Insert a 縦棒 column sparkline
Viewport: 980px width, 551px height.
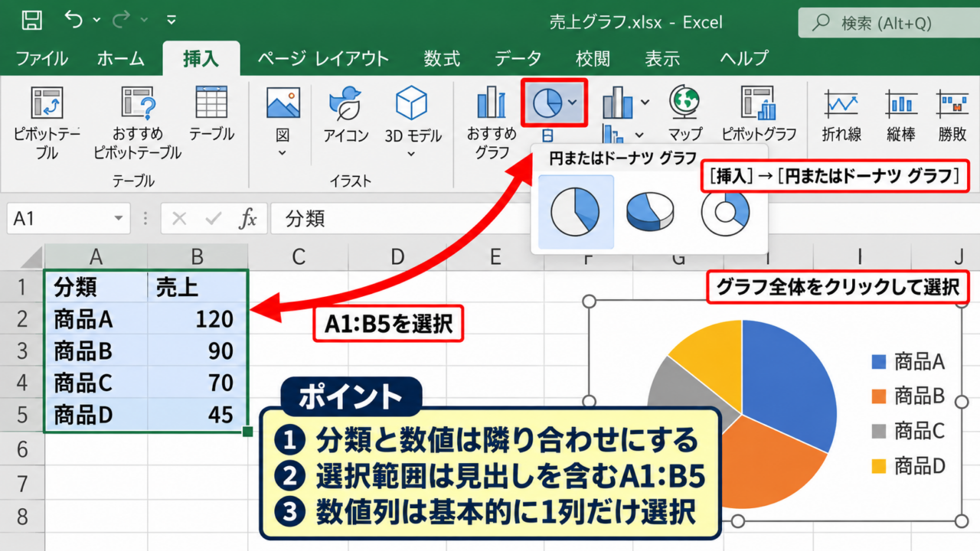[x=901, y=115]
